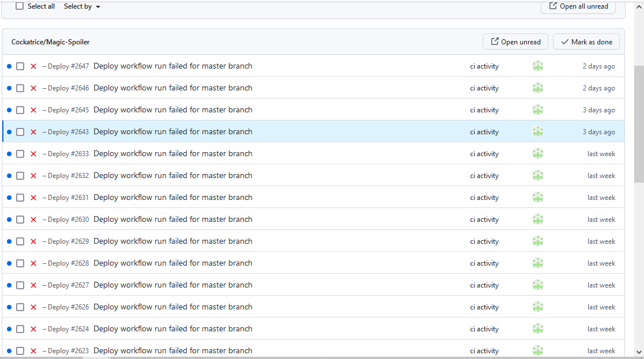Screen dimensions: 644x359
Task: Click Mark as done for Cockatrice/Magic-Spoiler
Action: point(586,41)
